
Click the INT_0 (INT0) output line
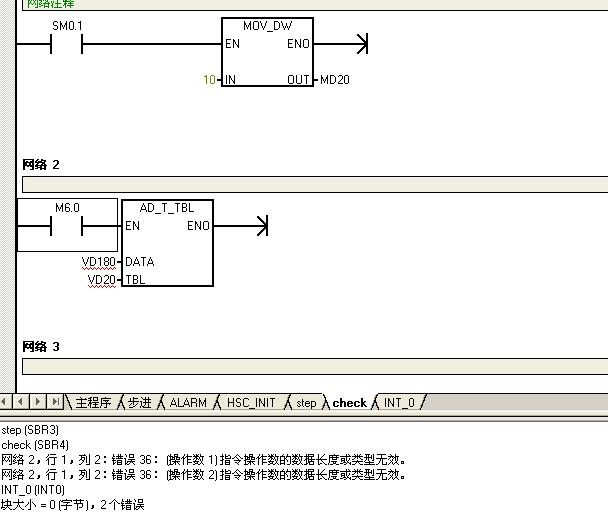(33, 490)
